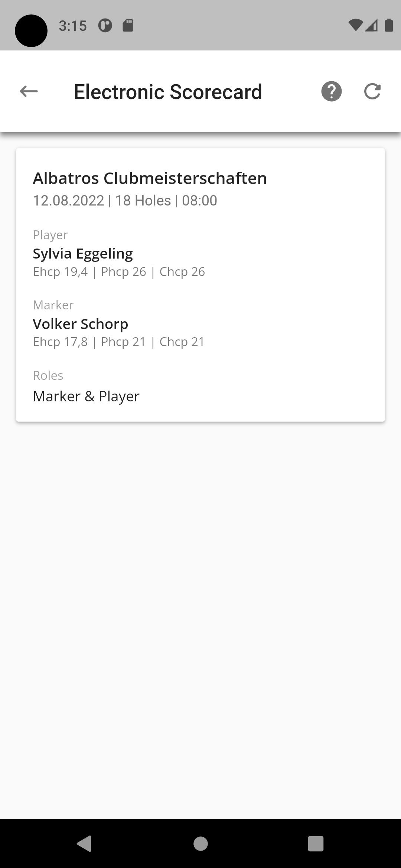Screen dimensions: 401x868
Task: Open recent apps square button
Action: [316, 844]
